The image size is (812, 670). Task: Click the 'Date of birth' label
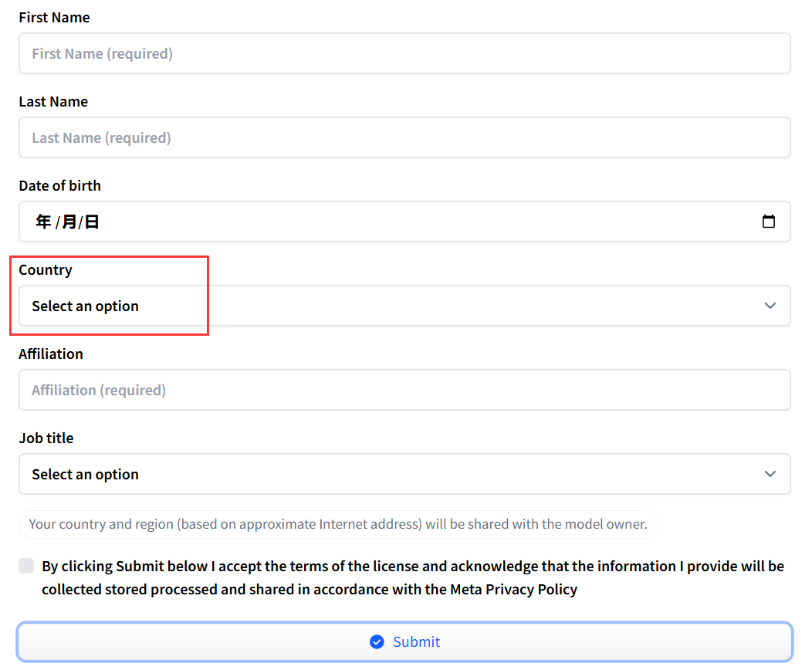coord(60,186)
